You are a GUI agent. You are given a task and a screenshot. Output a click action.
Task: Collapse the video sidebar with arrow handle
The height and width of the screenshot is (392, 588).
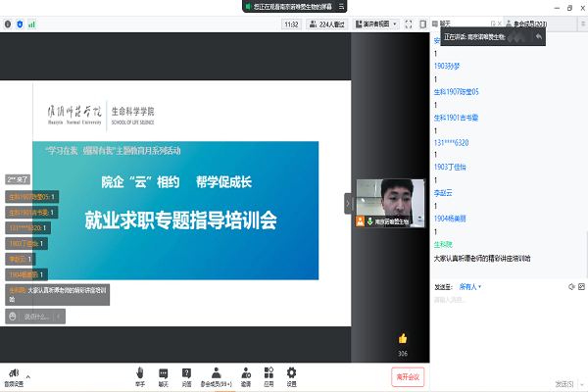348,202
